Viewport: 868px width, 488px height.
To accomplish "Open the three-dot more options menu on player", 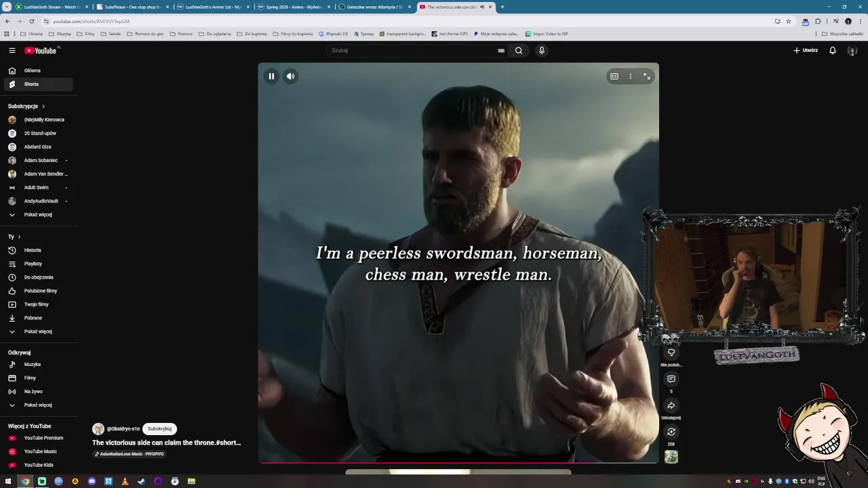I will click(631, 77).
